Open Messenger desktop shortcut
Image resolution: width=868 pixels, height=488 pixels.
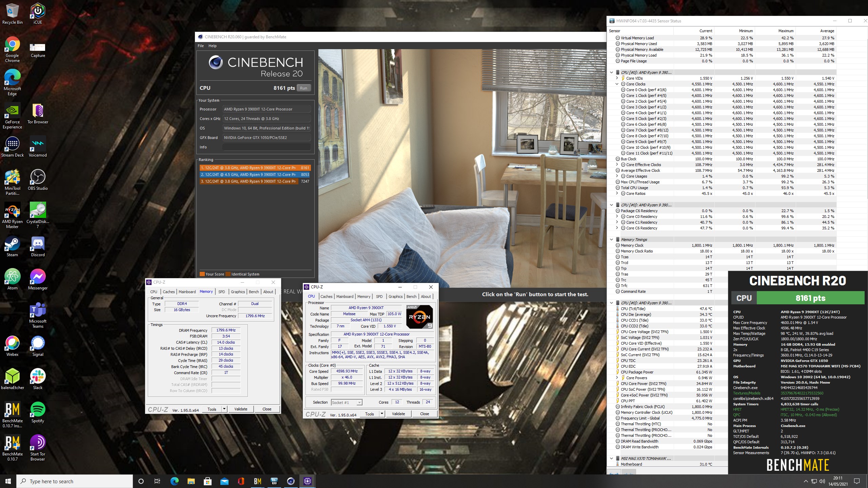coord(38,280)
